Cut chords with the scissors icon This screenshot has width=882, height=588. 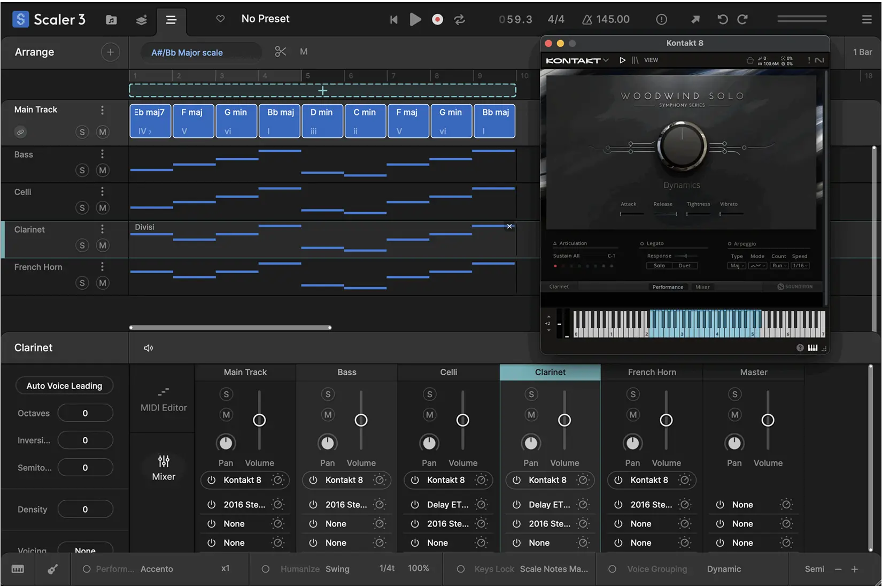pos(280,51)
